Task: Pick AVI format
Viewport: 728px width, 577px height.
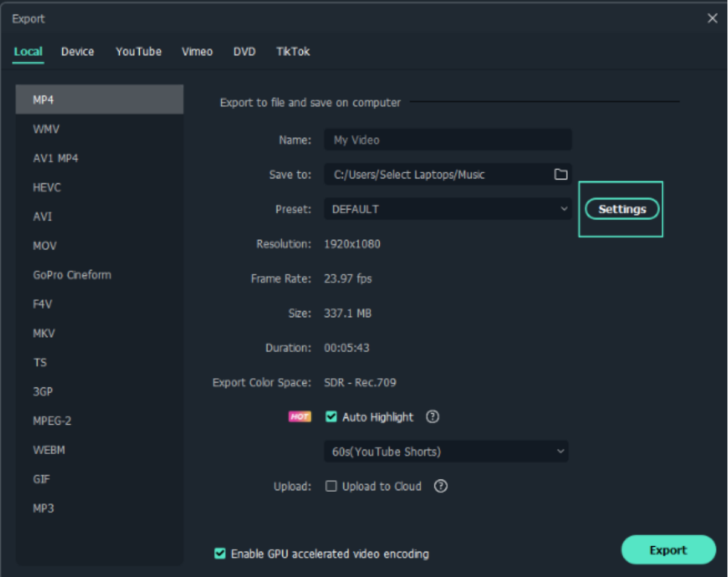Action: coord(100,216)
